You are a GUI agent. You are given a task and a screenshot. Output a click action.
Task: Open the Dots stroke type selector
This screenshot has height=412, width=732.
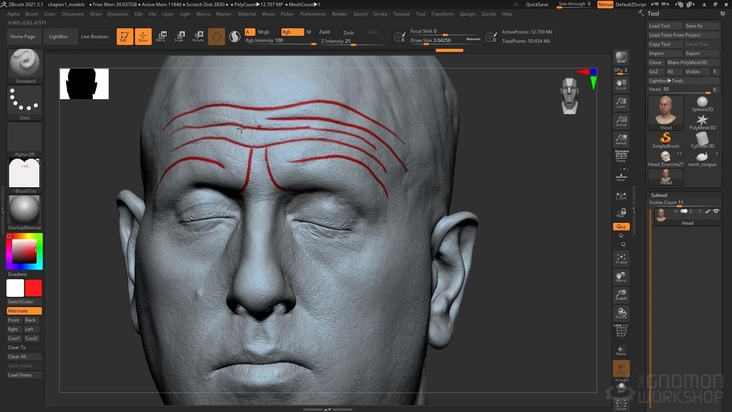pyautogui.click(x=24, y=101)
